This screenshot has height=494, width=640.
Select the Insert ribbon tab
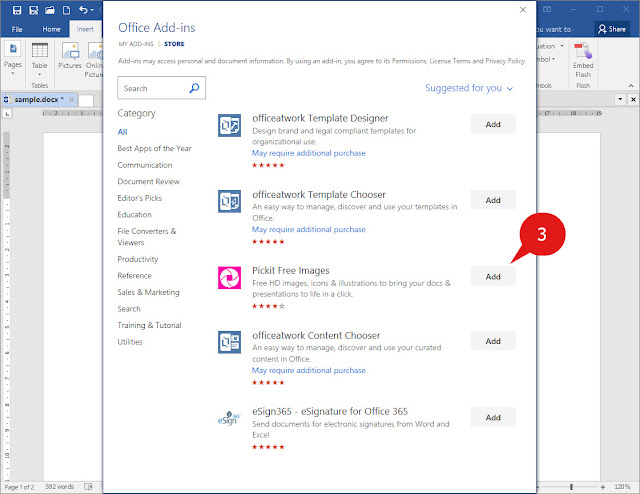pos(85,29)
